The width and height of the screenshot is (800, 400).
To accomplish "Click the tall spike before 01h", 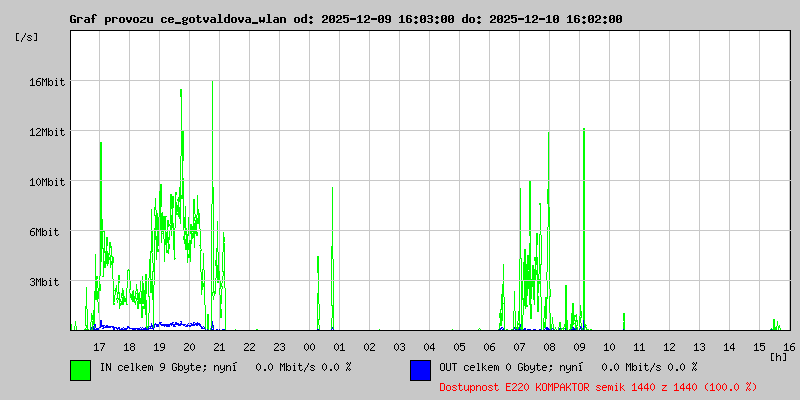I will click(332, 258).
